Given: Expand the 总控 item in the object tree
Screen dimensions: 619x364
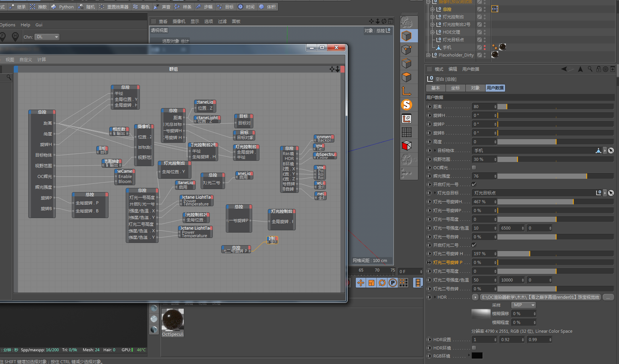Looking at the screenshot, I should 433,9.
